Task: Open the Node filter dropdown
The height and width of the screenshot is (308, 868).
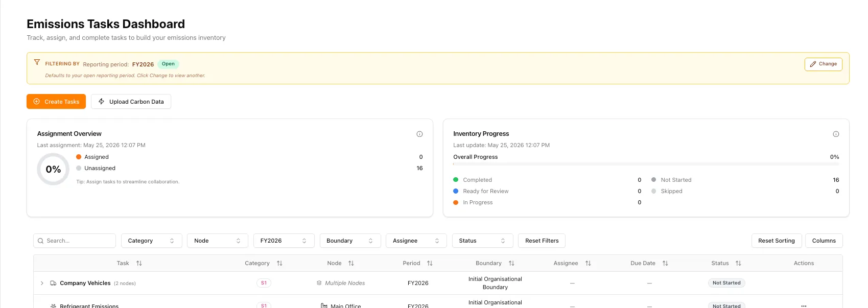Action: pos(218,241)
